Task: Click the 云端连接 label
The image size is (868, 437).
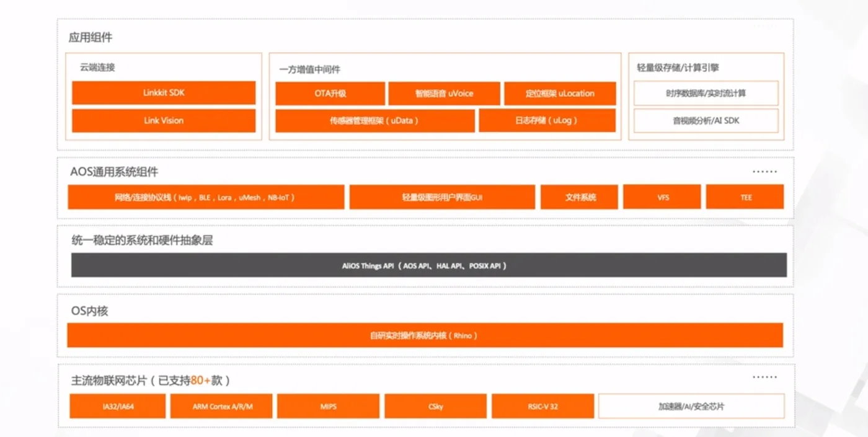Action: pyautogui.click(x=97, y=67)
